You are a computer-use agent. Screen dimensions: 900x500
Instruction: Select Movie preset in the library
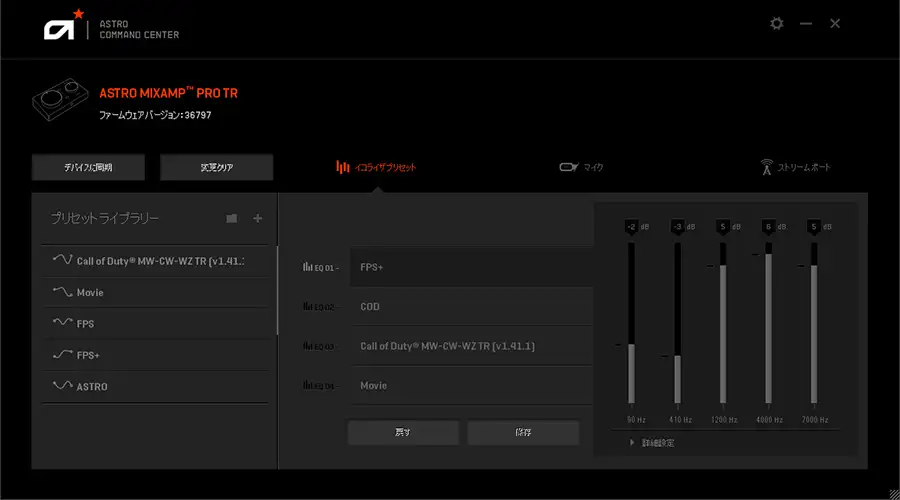coord(155,293)
